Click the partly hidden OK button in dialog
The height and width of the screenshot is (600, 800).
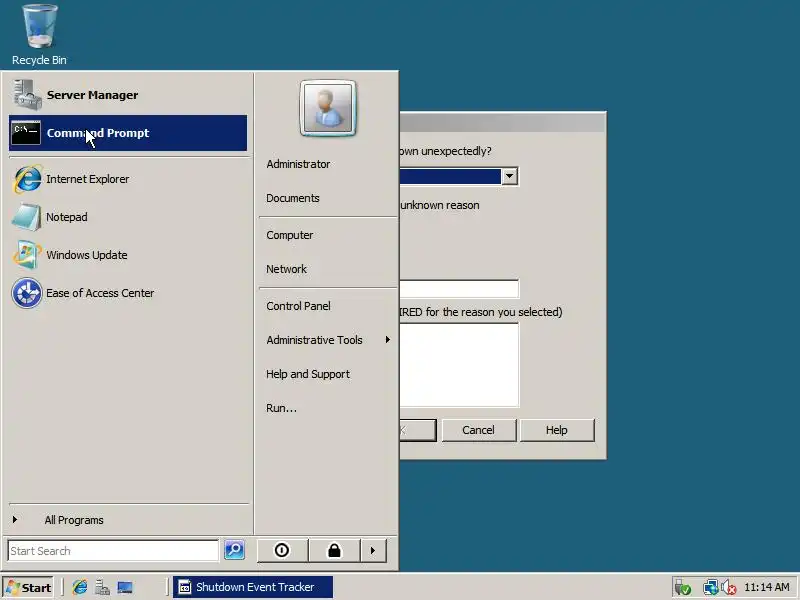click(418, 430)
